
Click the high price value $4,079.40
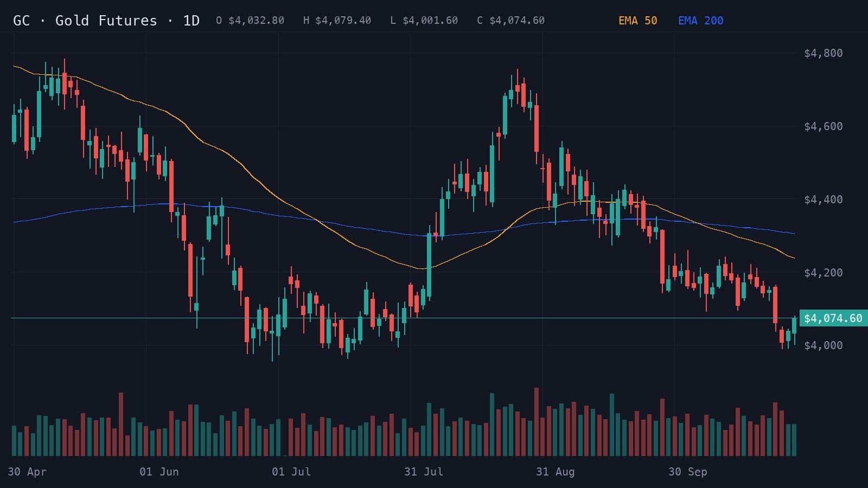(343, 21)
